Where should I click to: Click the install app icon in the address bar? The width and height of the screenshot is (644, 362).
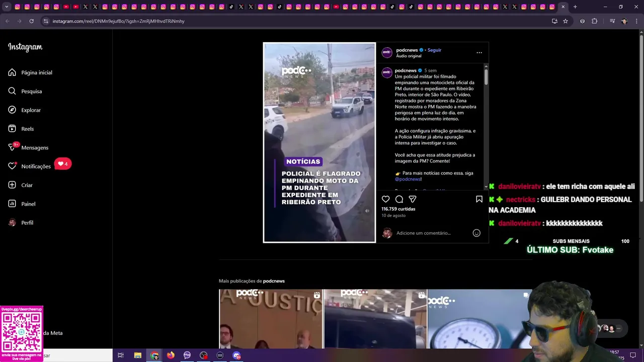(x=554, y=21)
